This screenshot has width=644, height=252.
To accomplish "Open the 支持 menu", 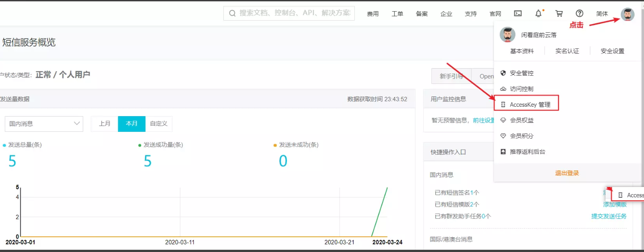I will (471, 14).
